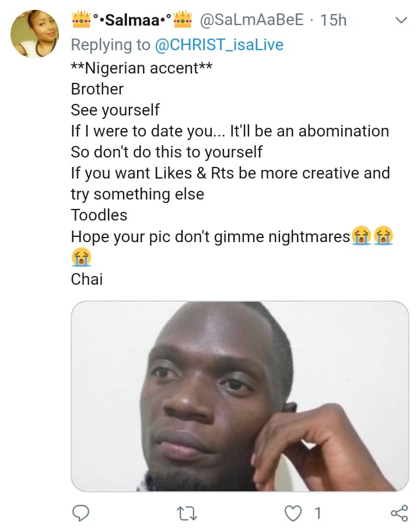Click the word "Chai" at tweet end
Screen dimensions: 420x531
pyautogui.click(x=86, y=279)
